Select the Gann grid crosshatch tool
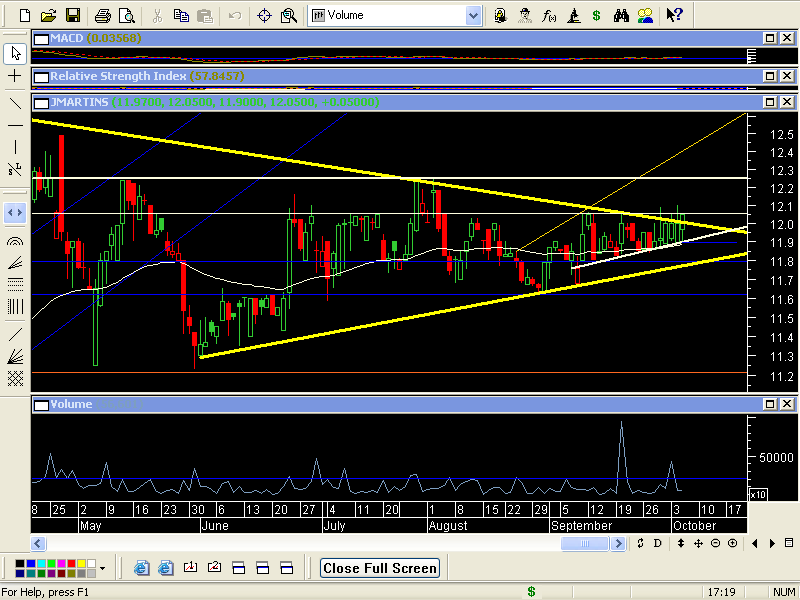The width and height of the screenshot is (800, 600). pos(15,378)
